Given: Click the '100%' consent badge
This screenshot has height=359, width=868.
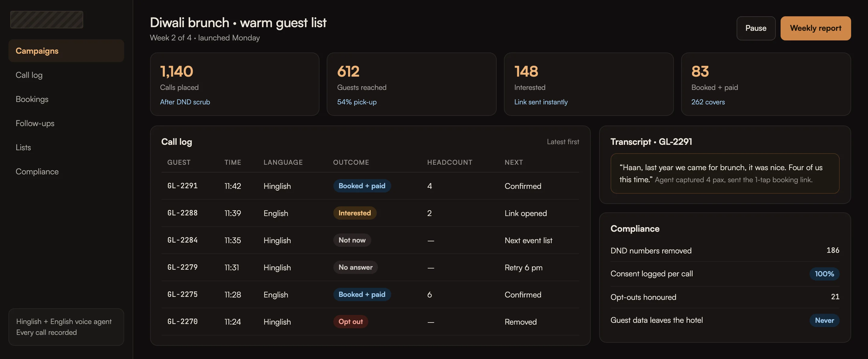Looking at the screenshot, I should click(x=824, y=274).
